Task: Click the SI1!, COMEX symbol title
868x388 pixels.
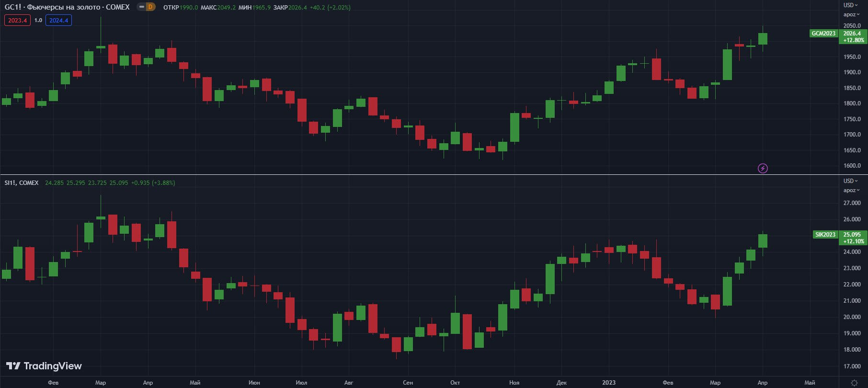Action: click(x=22, y=183)
